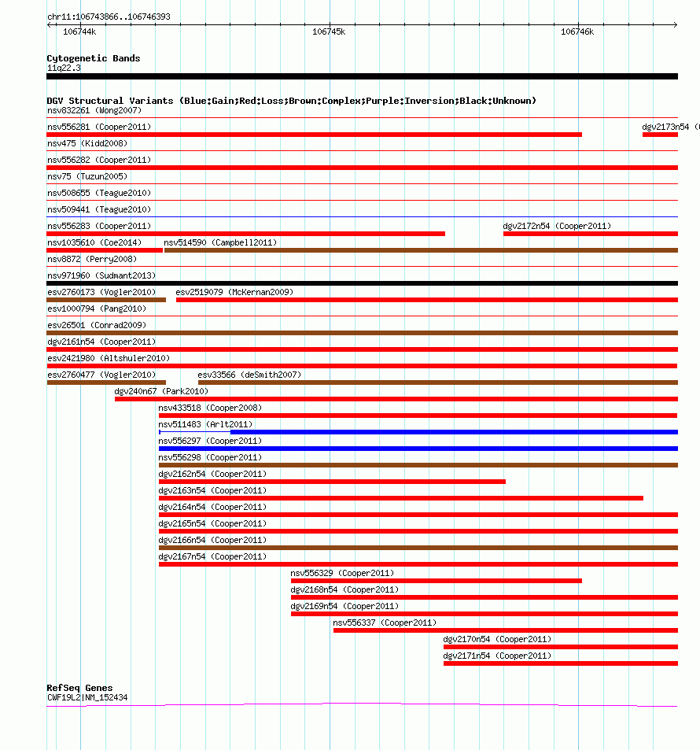Select the red nsv556329 loss bar
The height and width of the screenshot is (750, 700).
437,581
